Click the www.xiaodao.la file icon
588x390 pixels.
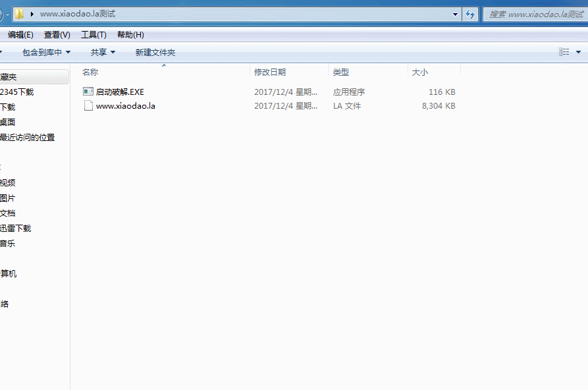(88, 105)
